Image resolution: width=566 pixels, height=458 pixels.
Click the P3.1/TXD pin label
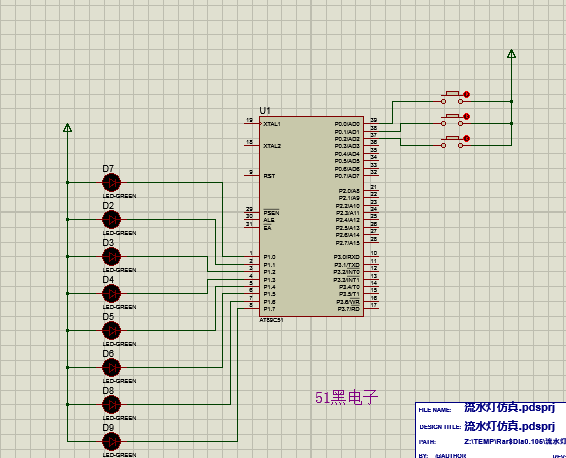click(347, 265)
